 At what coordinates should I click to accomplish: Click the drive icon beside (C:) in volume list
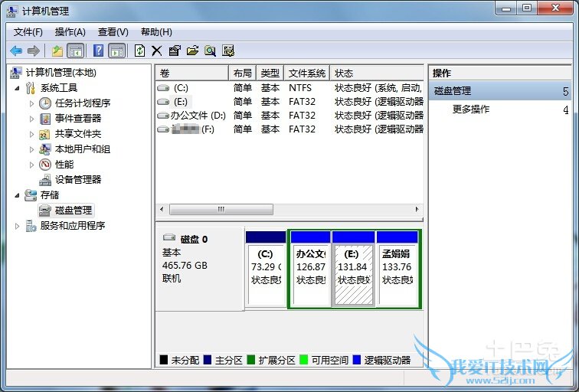tap(163, 88)
